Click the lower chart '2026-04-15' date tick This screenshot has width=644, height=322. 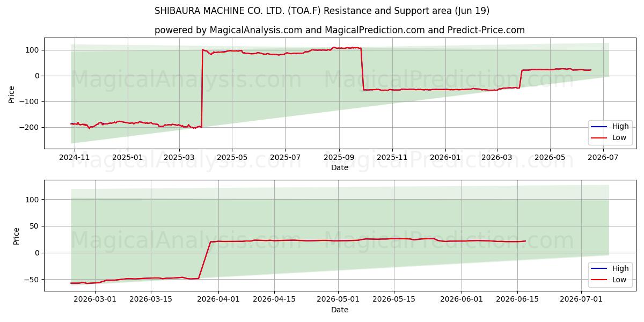[x=274, y=299]
